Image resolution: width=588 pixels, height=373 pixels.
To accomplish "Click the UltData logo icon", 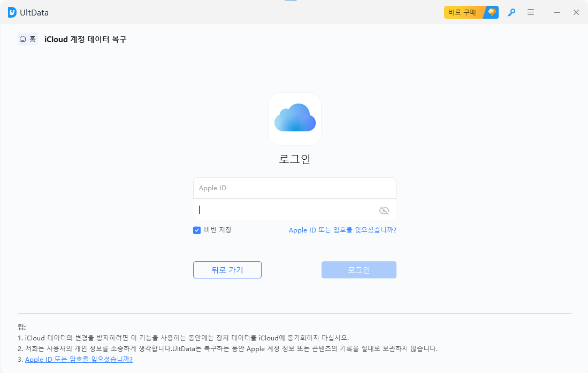I will (12, 12).
